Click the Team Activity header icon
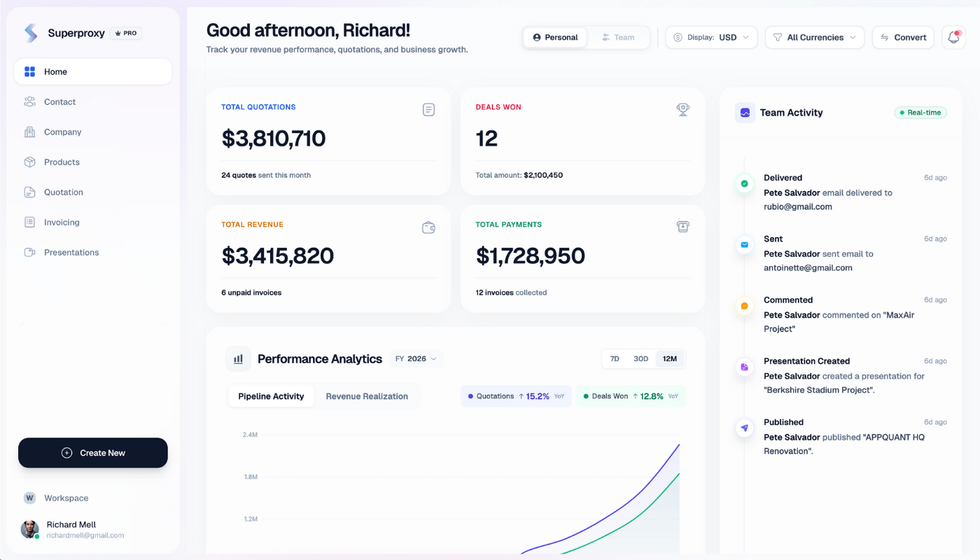The image size is (980, 560). [745, 113]
